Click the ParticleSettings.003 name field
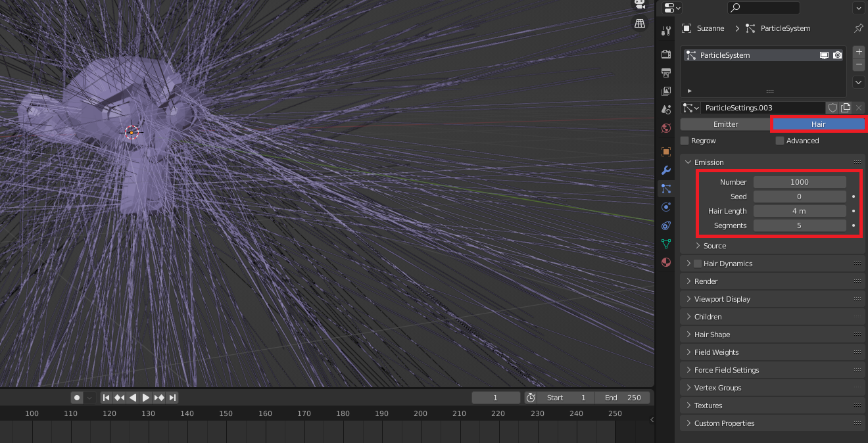 click(x=763, y=108)
